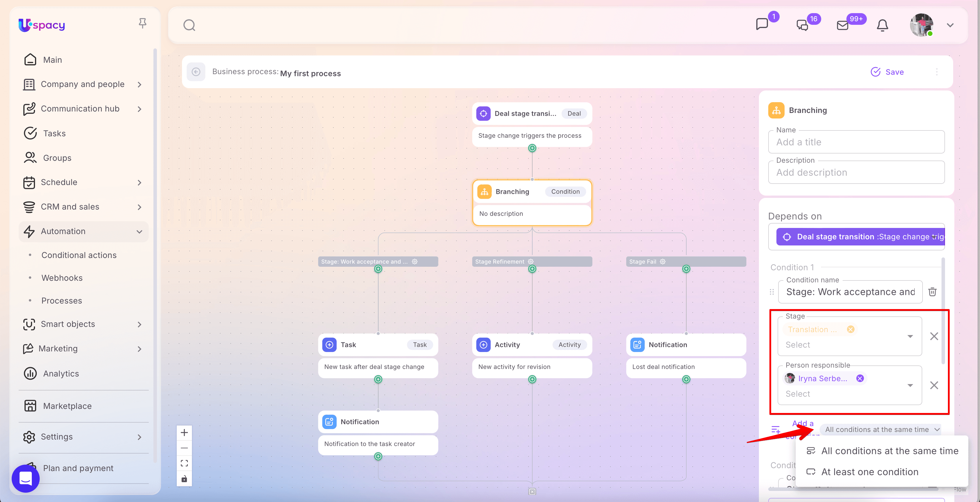Pin the sidebar with pushpin icon

[142, 24]
